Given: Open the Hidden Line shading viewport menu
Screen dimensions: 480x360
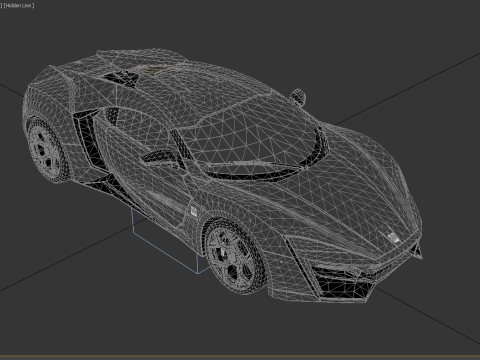Looking at the screenshot, I should [19, 6].
